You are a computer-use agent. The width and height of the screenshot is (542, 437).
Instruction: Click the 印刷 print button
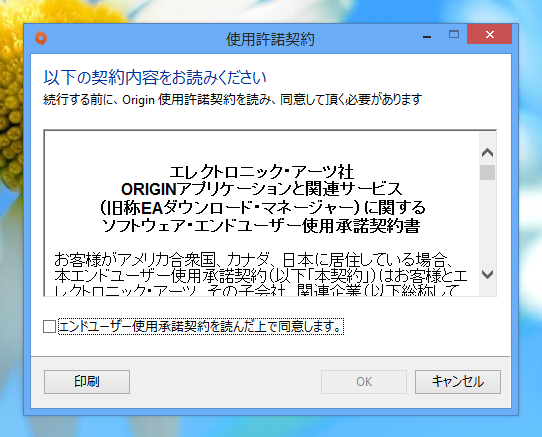tap(87, 382)
